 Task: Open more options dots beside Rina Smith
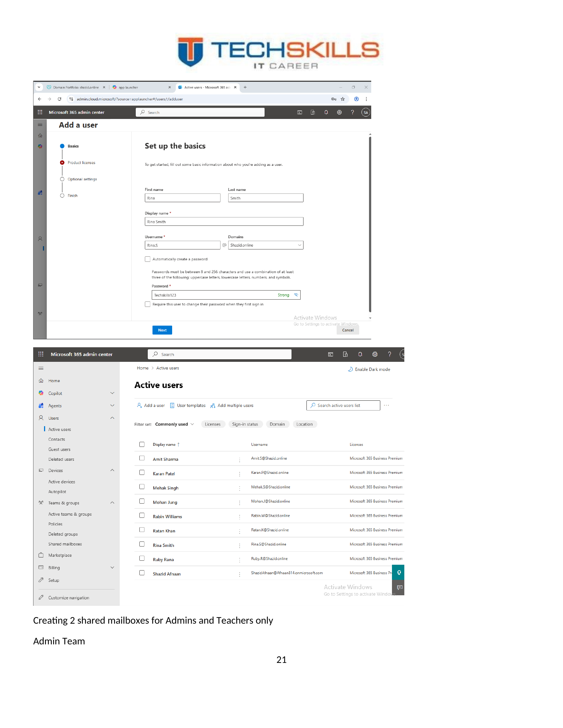239,545
